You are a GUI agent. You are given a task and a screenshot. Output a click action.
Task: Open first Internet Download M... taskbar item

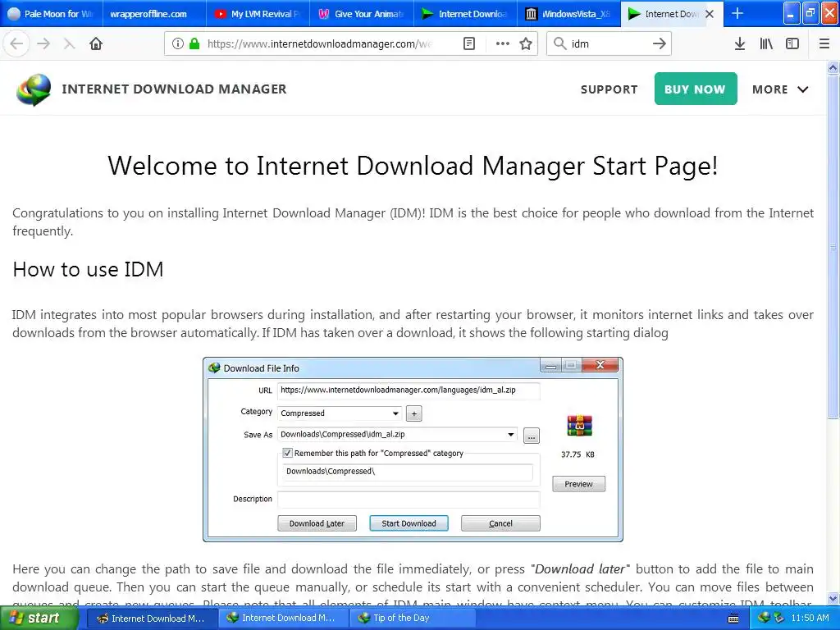[x=151, y=619]
